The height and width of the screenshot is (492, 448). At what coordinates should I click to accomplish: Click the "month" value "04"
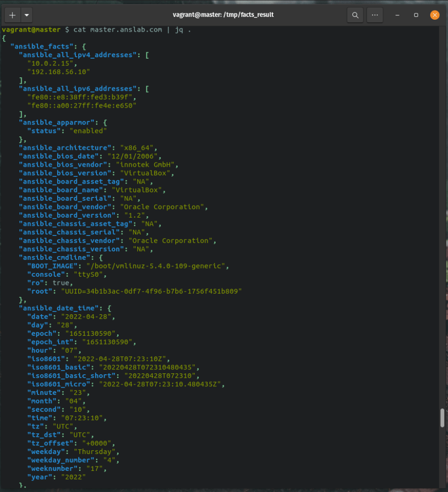(x=73, y=402)
